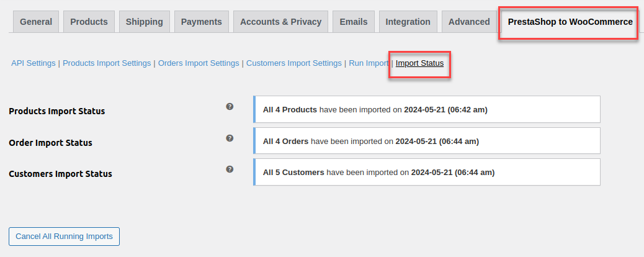Click help icon beside Products Import Status

coord(230,107)
